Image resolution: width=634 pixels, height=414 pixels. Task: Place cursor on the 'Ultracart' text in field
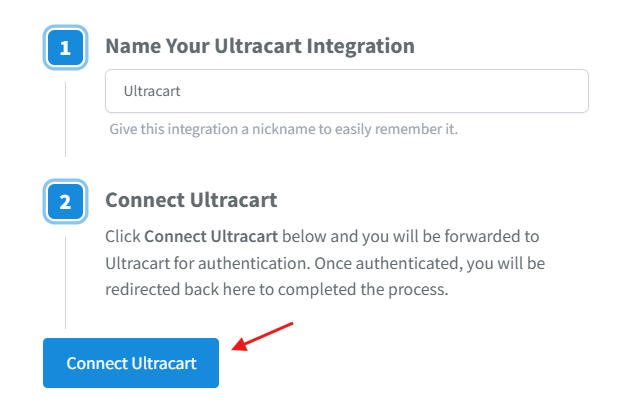152,91
